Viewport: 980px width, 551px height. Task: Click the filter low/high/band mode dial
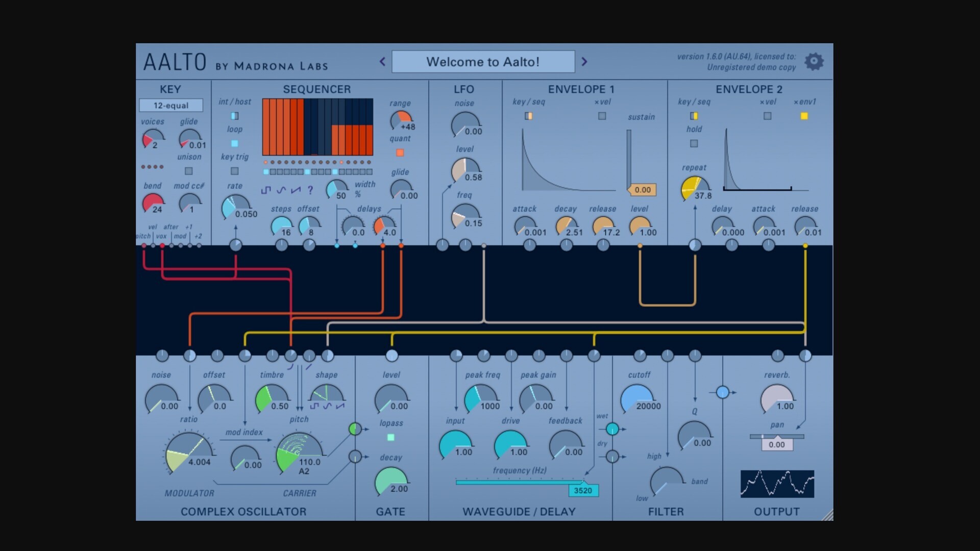coord(667,481)
